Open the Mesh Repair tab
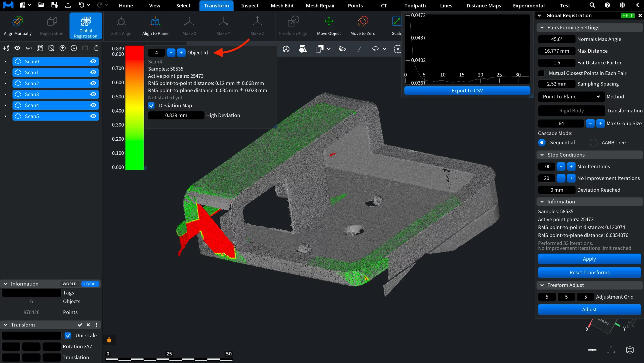The image size is (644, 363). click(320, 6)
